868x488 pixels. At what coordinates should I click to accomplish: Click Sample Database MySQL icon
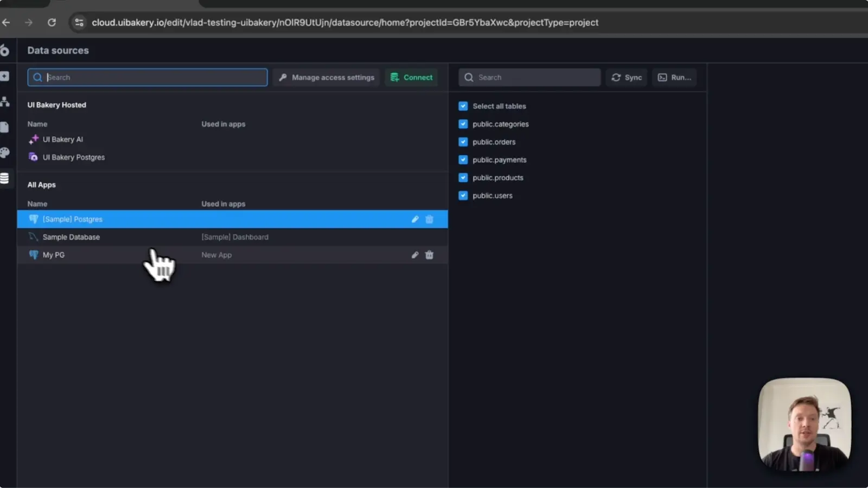click(x=34, y=237)
